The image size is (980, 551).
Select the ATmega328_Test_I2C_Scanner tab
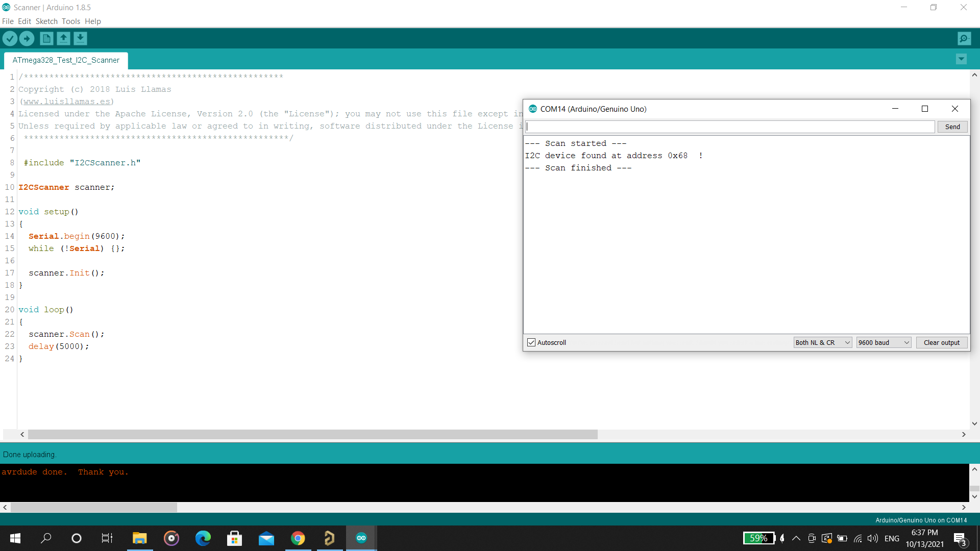pyautogui.click(x=65, y=60)
